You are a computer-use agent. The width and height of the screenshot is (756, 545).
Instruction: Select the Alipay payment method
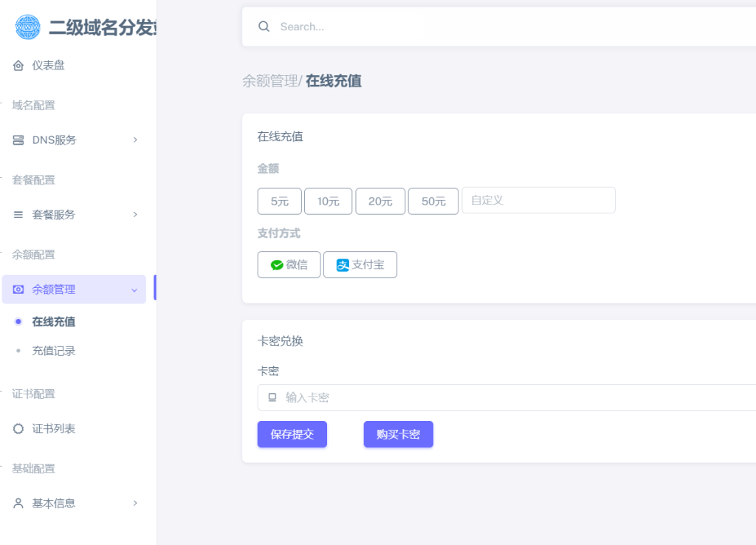coord(360,264)
